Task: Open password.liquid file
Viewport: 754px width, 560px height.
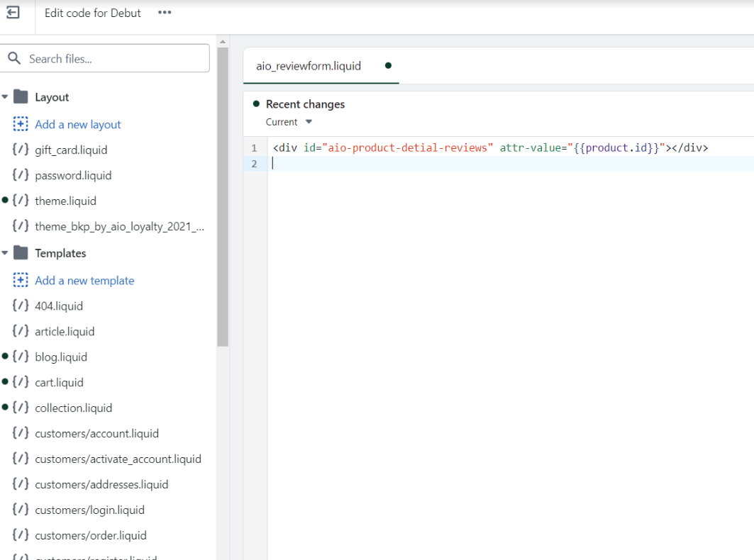Action: click(x=73, y=176)
